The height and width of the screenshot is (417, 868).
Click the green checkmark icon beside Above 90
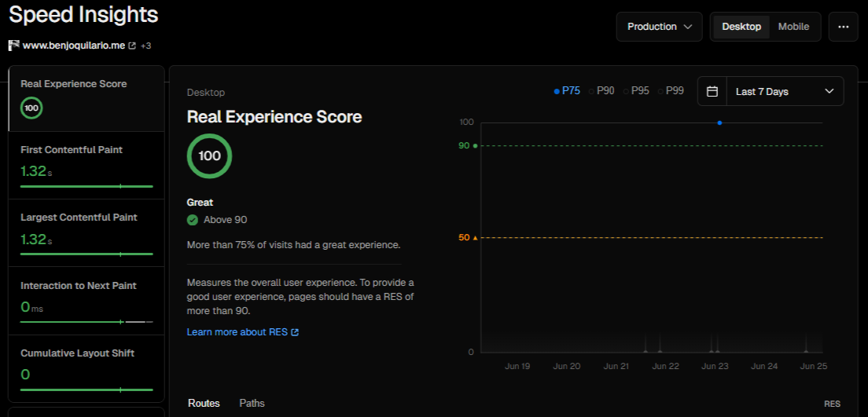pyautogui.click(x=193, y=220)
